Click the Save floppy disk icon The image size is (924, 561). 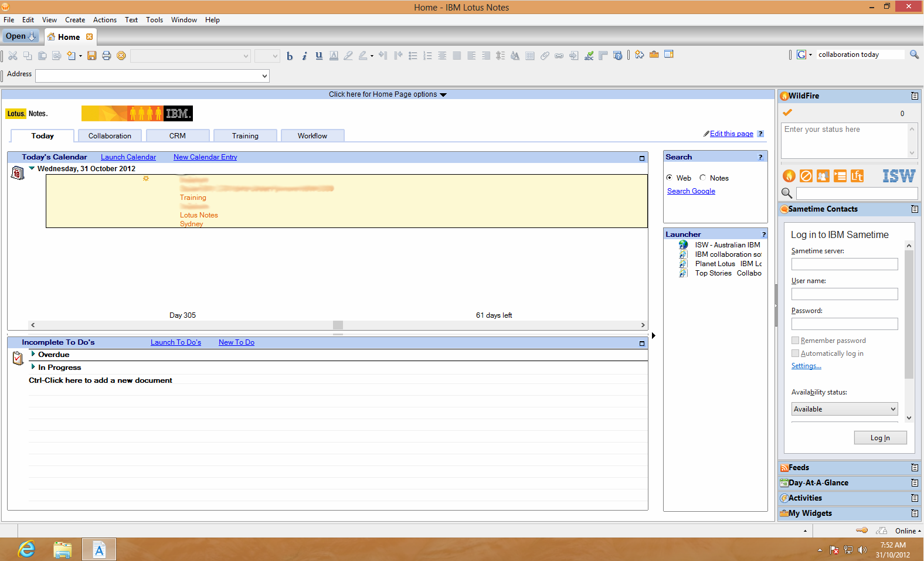click(91, 56)
